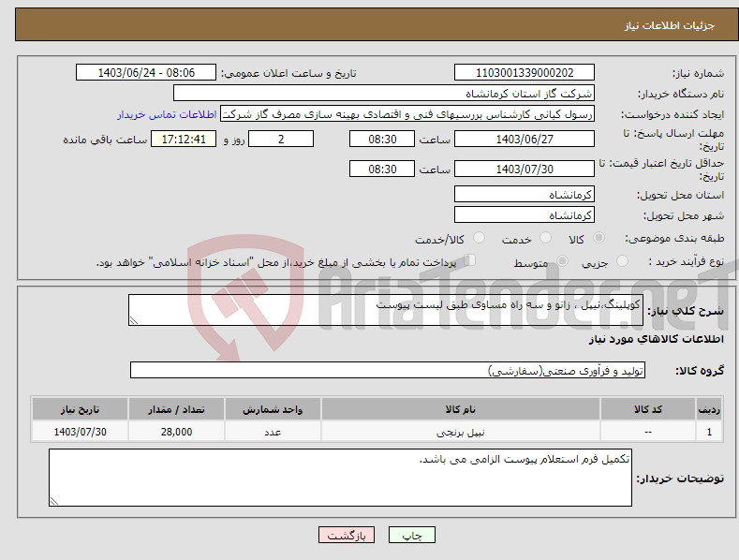Viewport: 739px width, 560px height.
Task: Click the نیپل برنجی item cell
Action: pyautogui.click(x=461, y=432)
